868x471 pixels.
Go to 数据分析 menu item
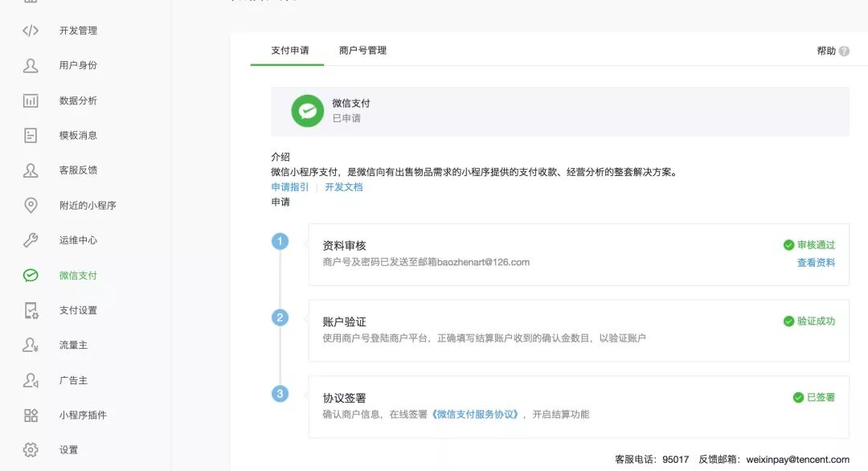point(78,100)
